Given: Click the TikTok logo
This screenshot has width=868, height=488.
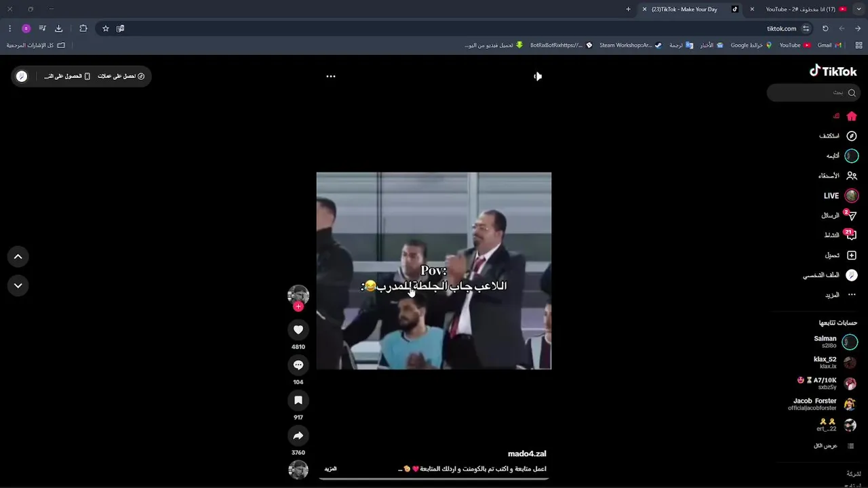Looking at the screenshot, I should click(x=833, y=70).
